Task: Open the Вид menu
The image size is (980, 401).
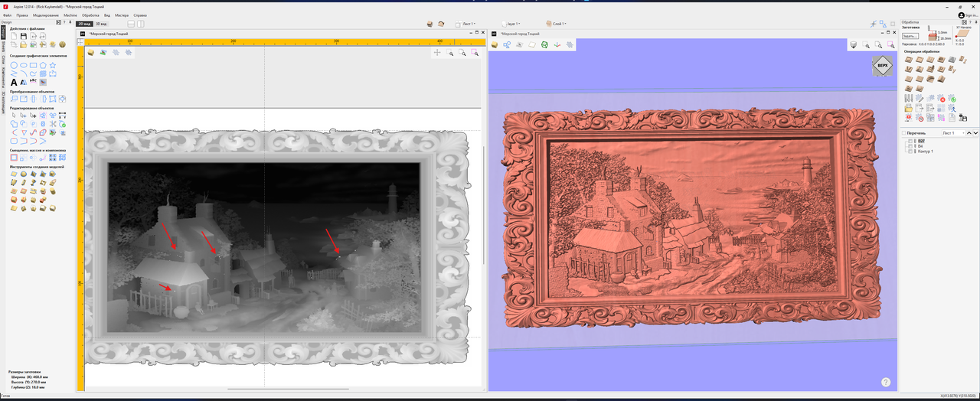Action: point(106,15)
